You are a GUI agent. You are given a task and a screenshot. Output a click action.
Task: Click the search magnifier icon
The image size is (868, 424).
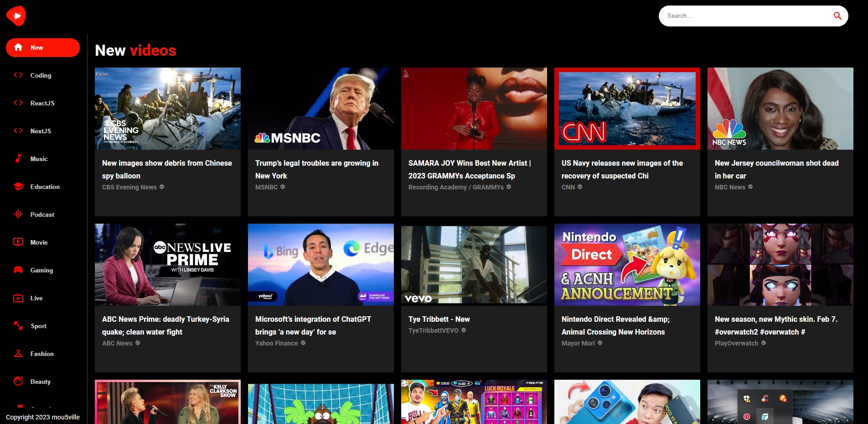837,16
